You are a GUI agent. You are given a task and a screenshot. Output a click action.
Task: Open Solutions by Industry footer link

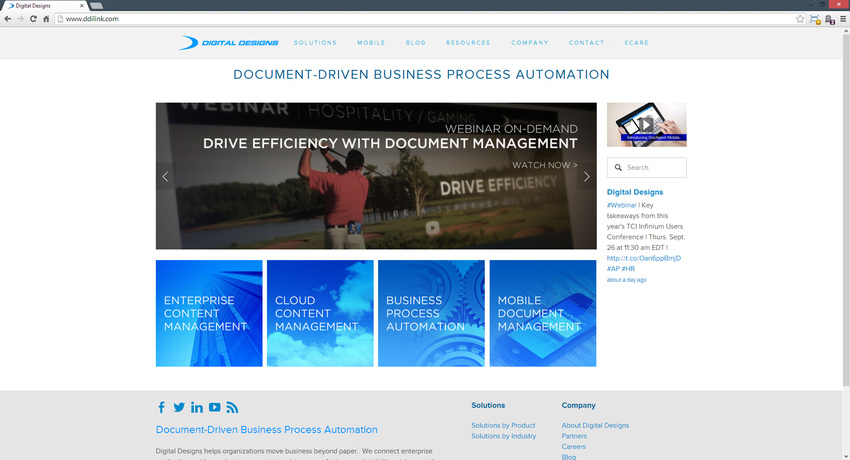pos(504,436)
